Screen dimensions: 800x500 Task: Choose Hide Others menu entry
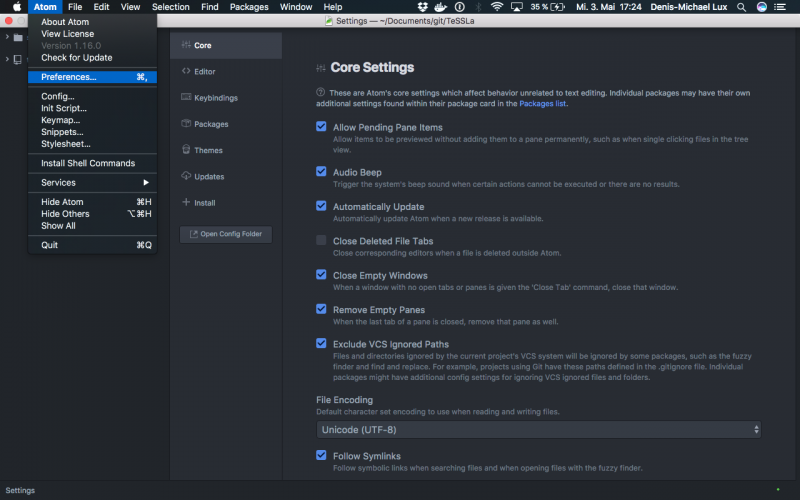pyautogui.click(x=92, y=214)
